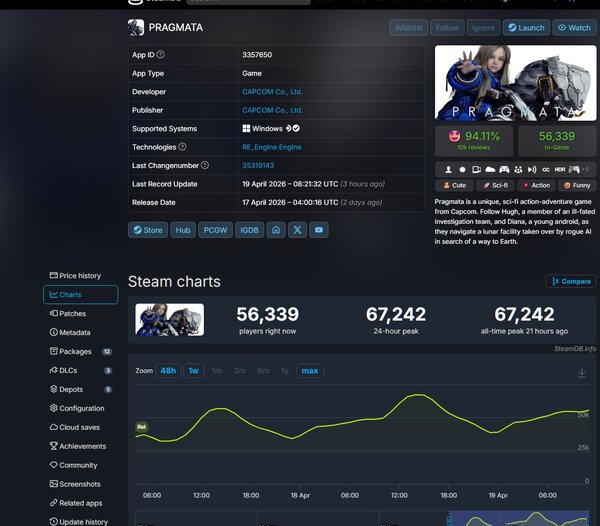
Task: Select the Cute tag
Action: (x=454, y=186)
